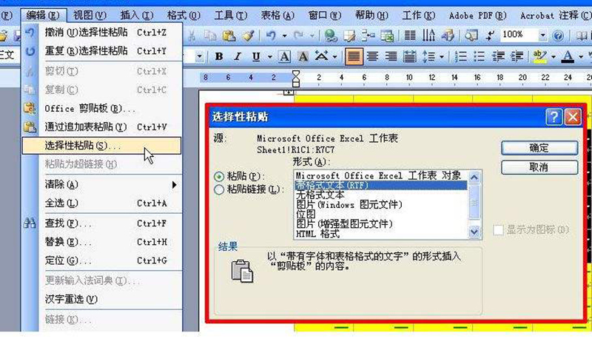The image size is (592, 364).
Task: Select 图片(Windows 图元文件) list entry
Action: [x=380, y=205]
